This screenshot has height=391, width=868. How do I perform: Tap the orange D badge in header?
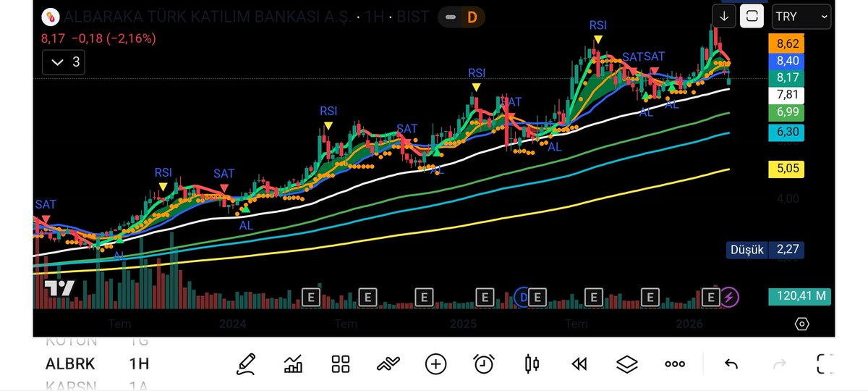pos(472,16)
